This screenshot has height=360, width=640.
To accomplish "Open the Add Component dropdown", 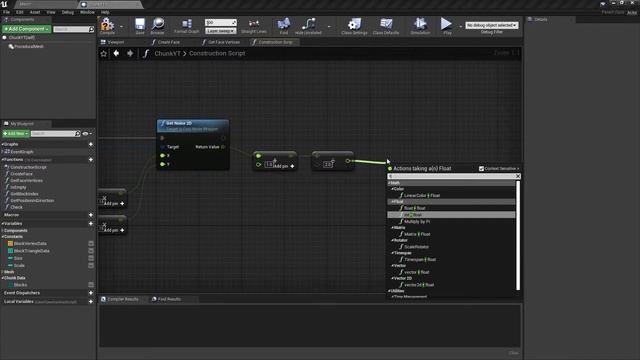I will coord(27,29).
